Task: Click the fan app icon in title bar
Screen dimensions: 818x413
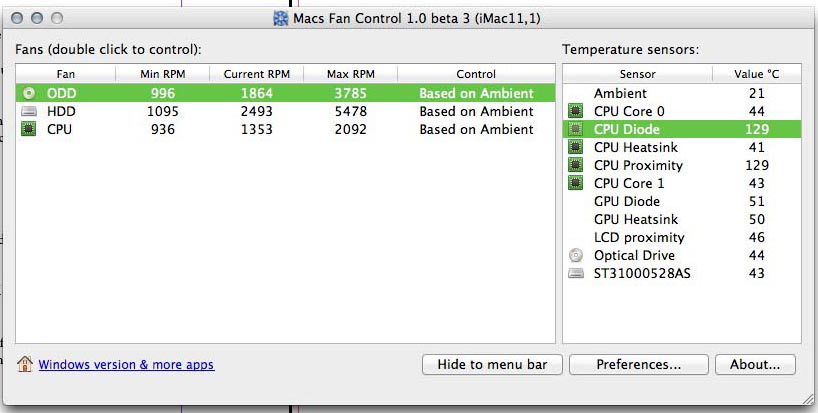Action: point(281,18)
